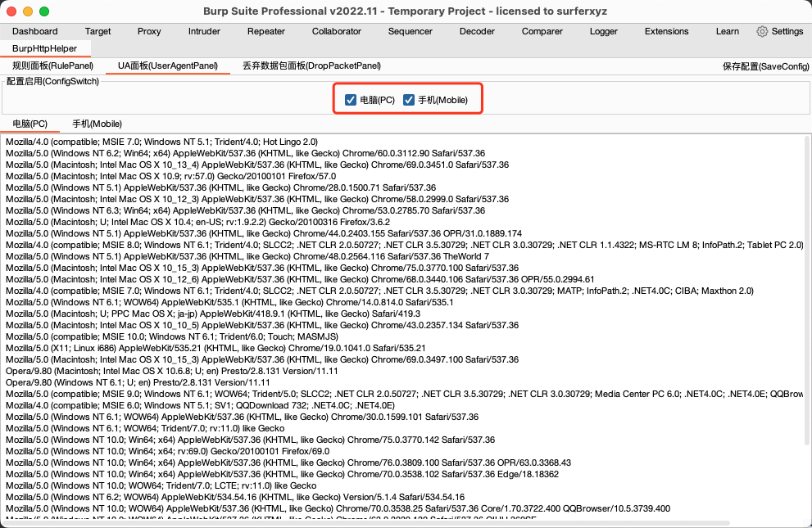Click the Chrome/19.0.1041.0 Linux i686 line
This screenshot has width=812, height=528.
(x=215, y=348)
